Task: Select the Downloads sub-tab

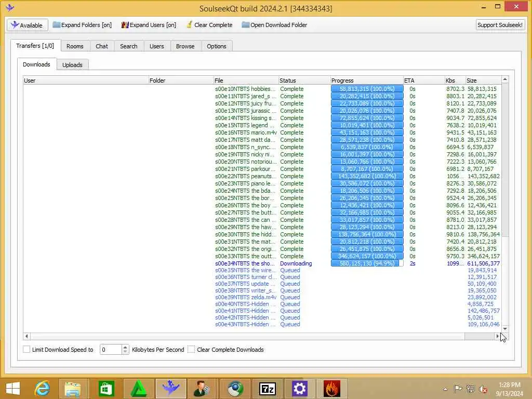Action: click(x=37, y=64)
